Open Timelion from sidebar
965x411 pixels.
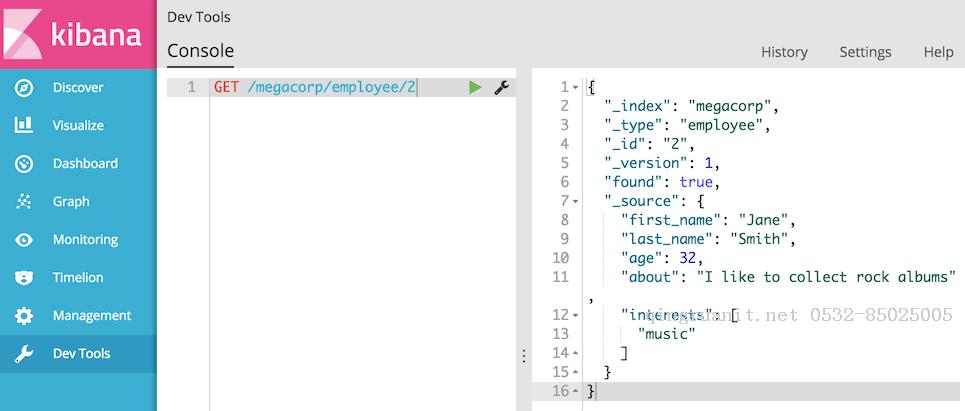(78, 277)
